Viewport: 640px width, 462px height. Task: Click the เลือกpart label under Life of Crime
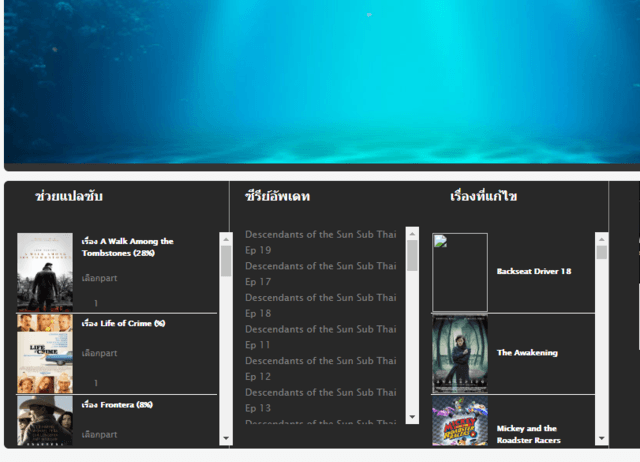pyautogui.click(x=99, y=353)
